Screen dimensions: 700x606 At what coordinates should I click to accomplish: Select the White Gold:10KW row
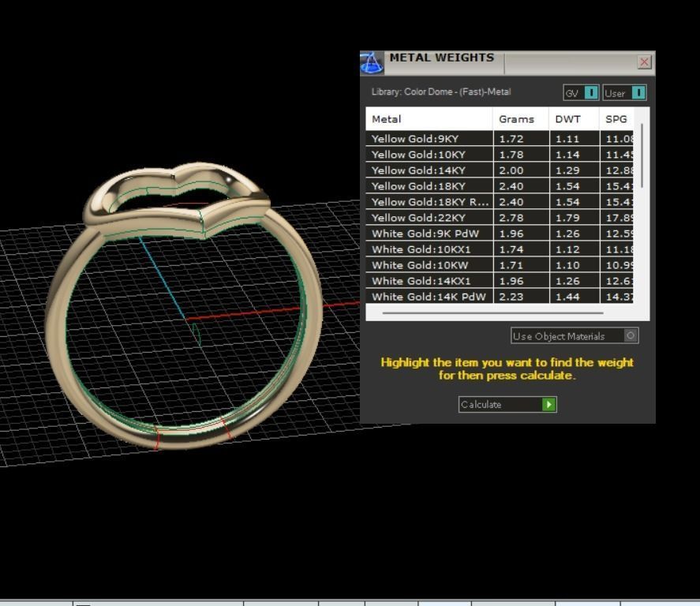[499, 265]
